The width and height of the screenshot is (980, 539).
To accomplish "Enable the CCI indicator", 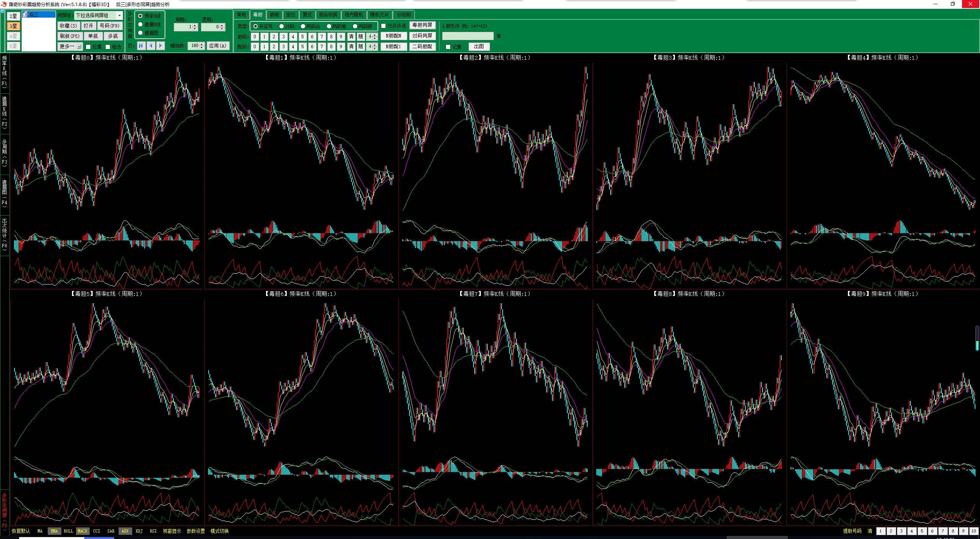I will tap(96, 531).
